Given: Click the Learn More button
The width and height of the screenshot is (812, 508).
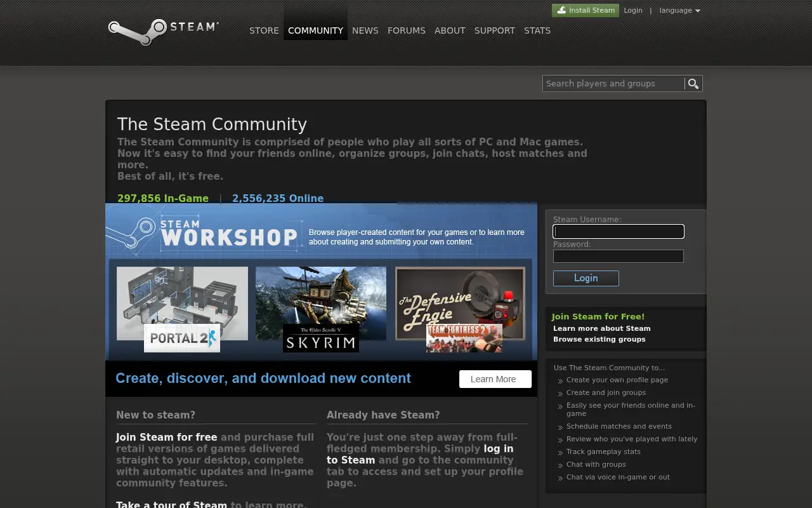Looking at the screenshot, I should [495, 379].
